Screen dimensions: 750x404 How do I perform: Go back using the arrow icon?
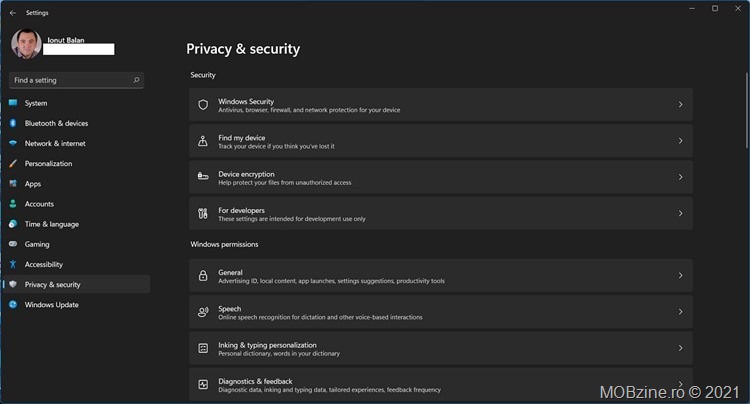13,13
